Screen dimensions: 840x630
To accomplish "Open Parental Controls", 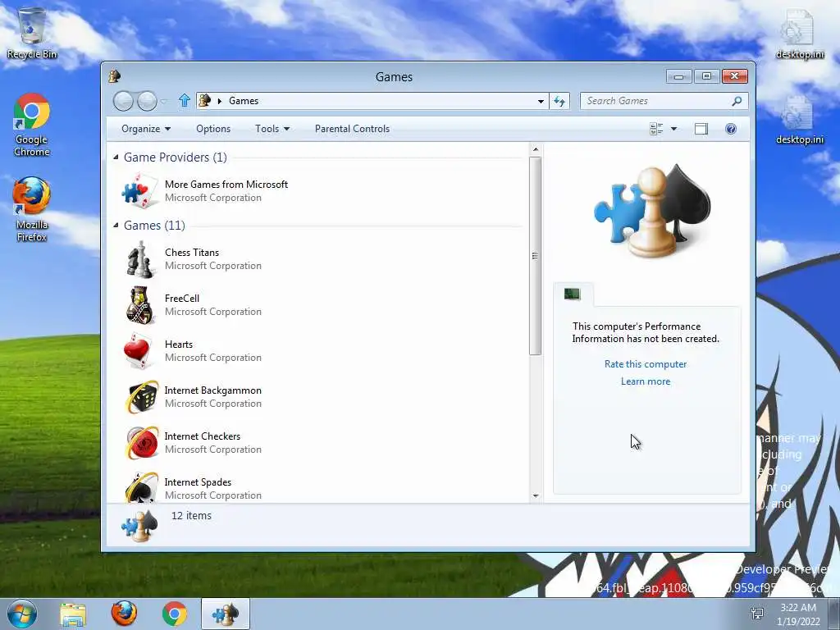I will click(x=352, y=129).
